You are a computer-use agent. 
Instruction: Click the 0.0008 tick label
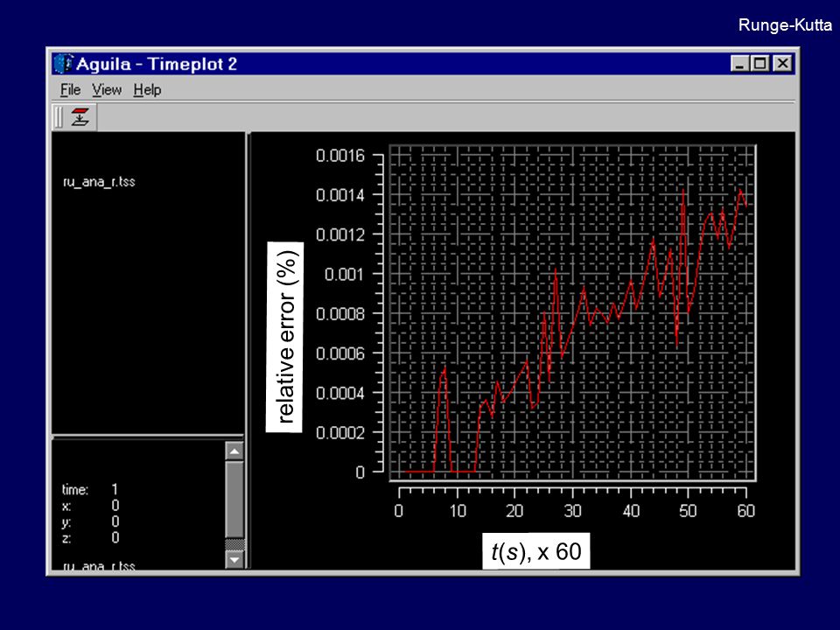point(340,313)
